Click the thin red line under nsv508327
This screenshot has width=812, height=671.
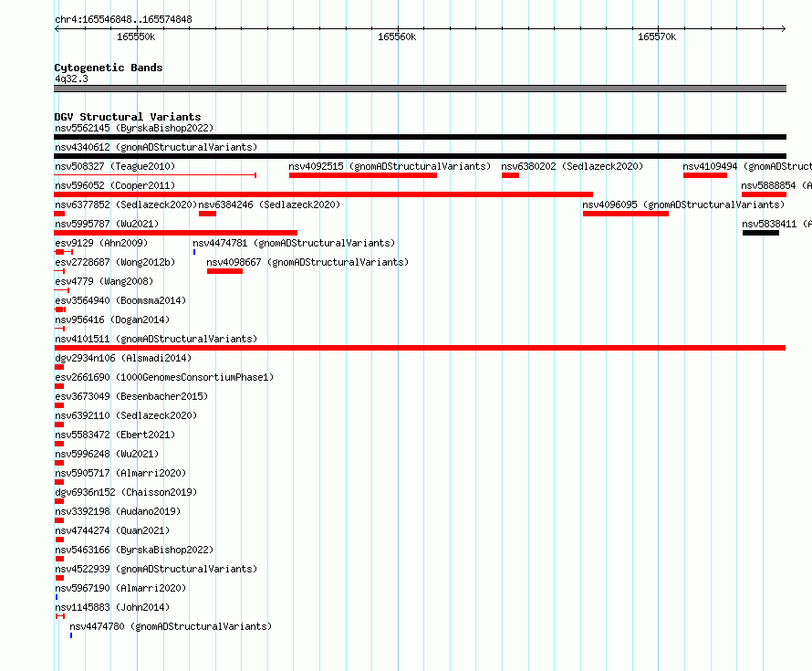coord(155,175)
